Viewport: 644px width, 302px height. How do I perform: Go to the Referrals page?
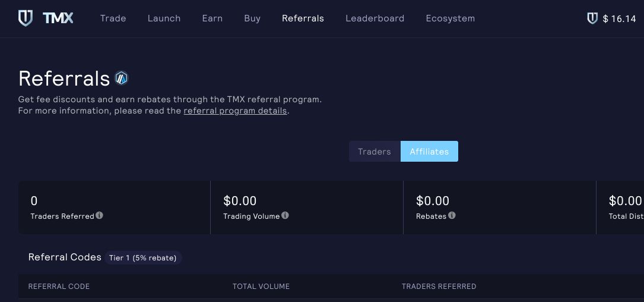[x=303, y=18]
